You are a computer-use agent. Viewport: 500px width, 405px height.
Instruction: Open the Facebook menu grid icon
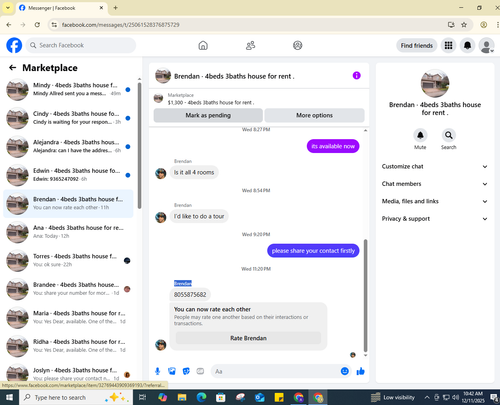(449, 45)
